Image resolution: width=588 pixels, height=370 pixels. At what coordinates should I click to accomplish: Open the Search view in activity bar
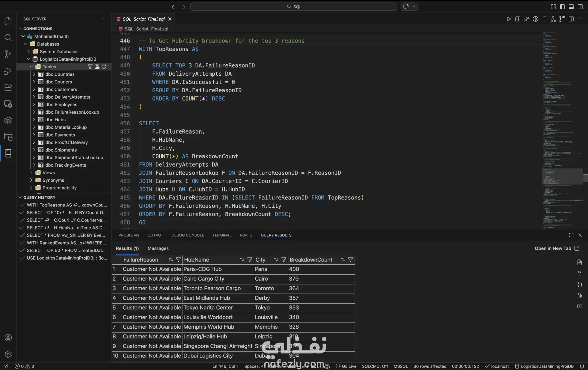[x=8, y=38]
